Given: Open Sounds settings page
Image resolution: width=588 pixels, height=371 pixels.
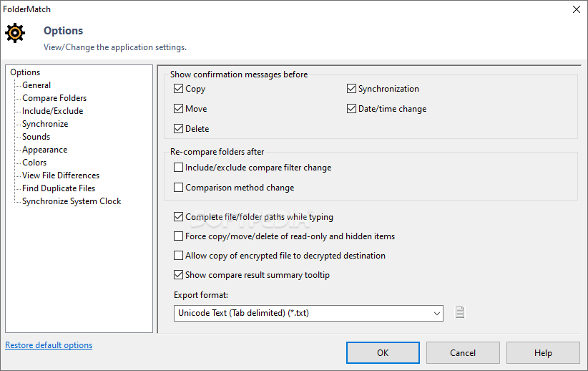Looking at the screenshot, I should pyautogui.click(x=36, y=137).
